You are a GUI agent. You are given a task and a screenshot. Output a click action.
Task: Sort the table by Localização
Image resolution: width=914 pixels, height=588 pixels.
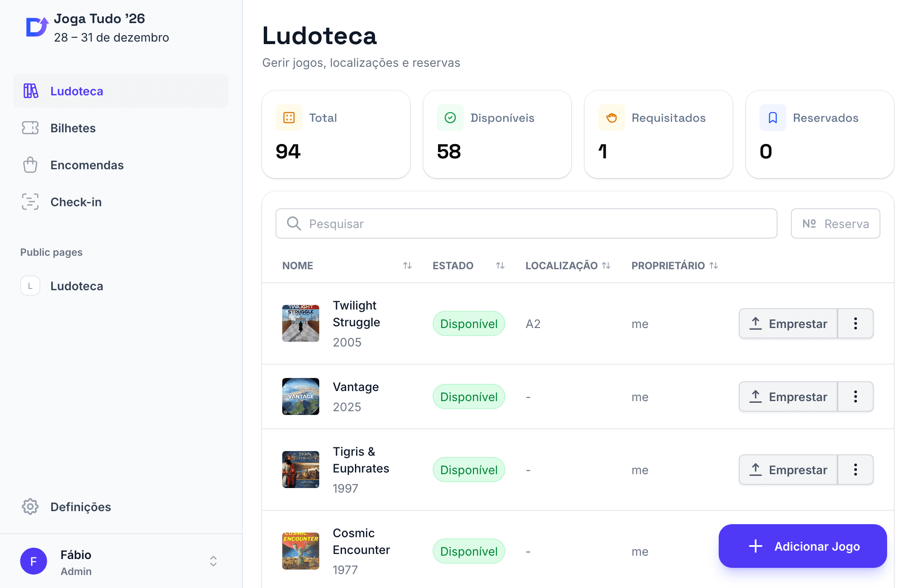[606, 265]
